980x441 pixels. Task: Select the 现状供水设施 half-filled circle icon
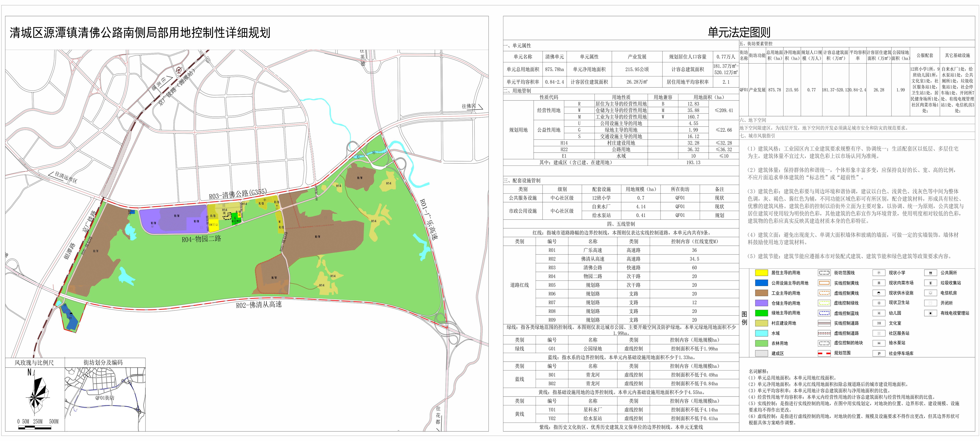(879, 293)
